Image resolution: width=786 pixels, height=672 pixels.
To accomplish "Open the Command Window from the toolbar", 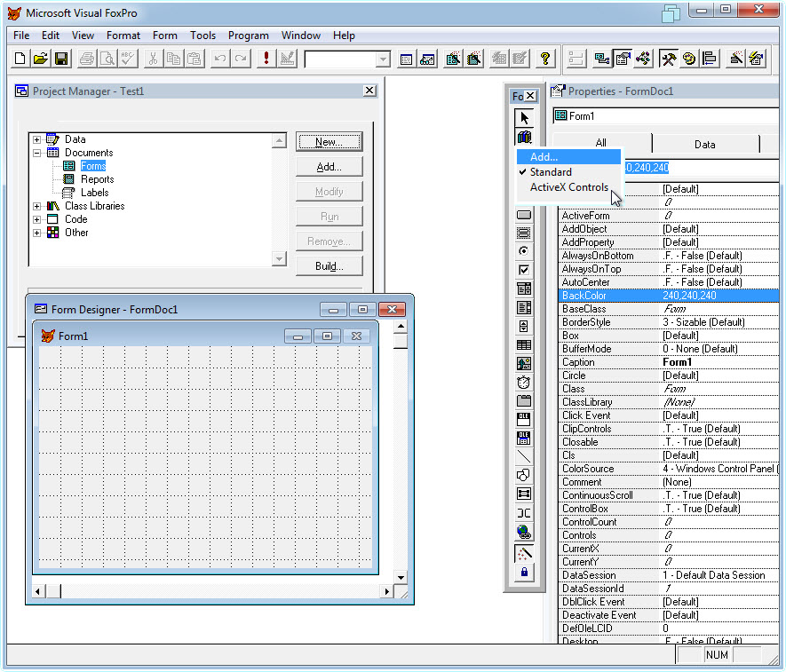I will tap(407, 59).
